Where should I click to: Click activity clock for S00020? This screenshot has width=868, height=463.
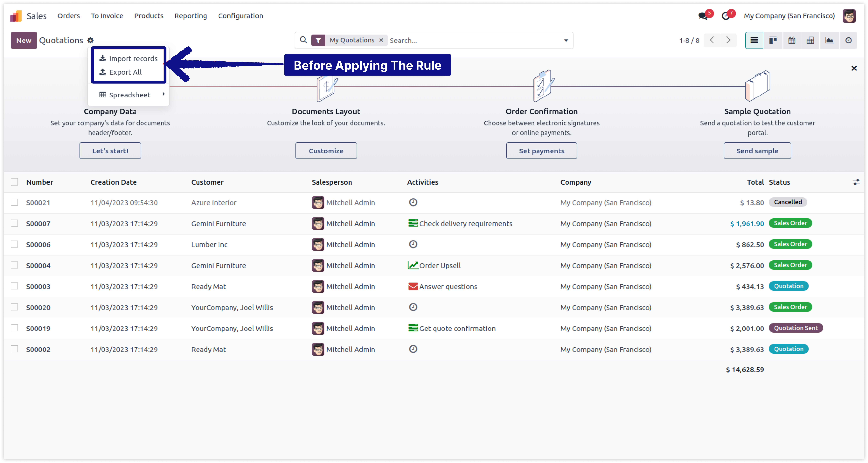413,307
